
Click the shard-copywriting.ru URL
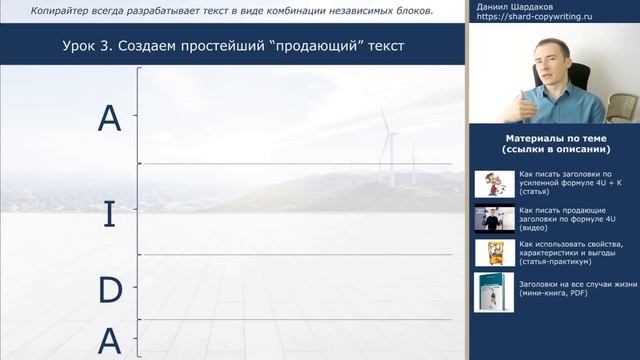pos(534,17)
